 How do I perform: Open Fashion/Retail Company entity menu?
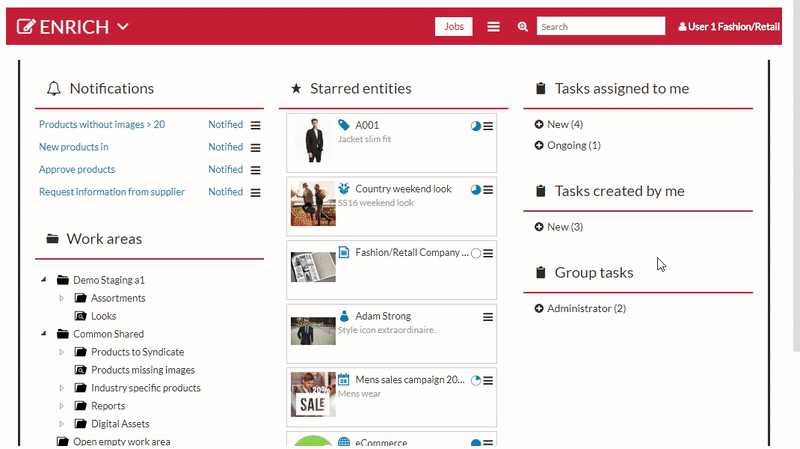tap(488, 253)
